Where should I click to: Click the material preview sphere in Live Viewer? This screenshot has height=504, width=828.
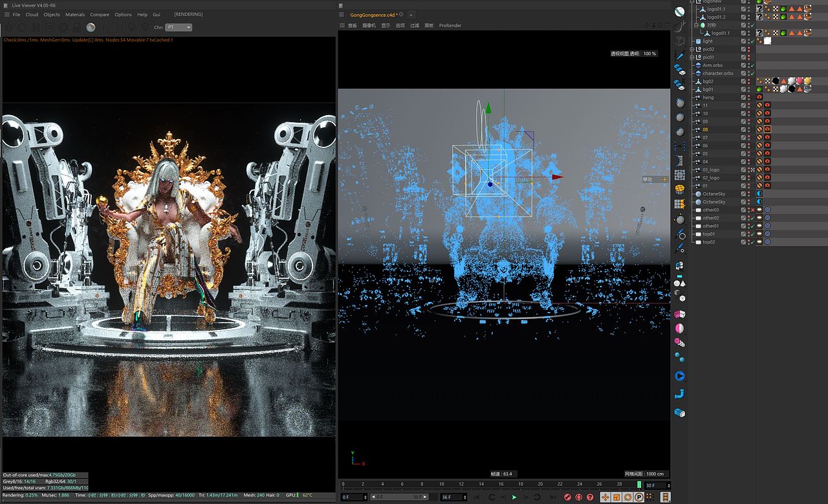click(91, 27)
